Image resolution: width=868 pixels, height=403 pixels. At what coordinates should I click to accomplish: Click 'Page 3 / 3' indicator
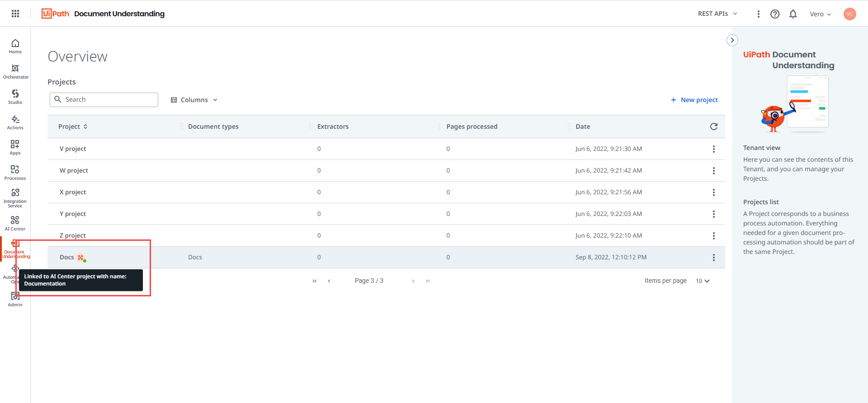pyautogui.click(x=369, y=281)
